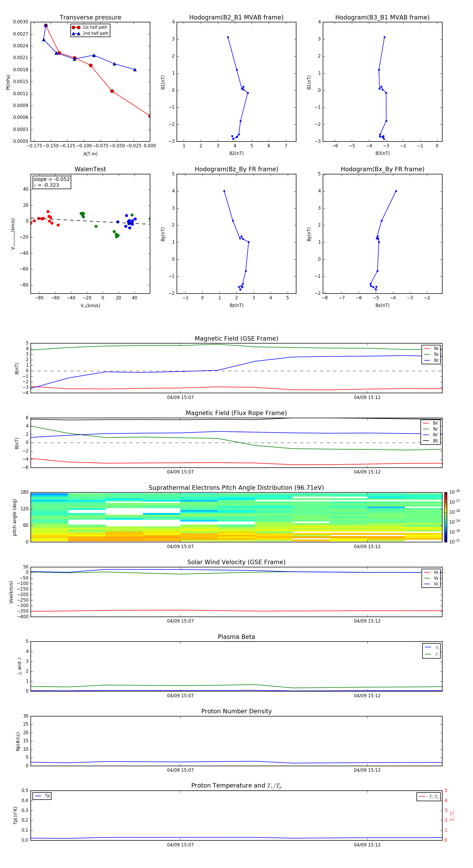
Task: Click the Suprathermal Electrons Pitch Angle title
Action: (236, 488)
